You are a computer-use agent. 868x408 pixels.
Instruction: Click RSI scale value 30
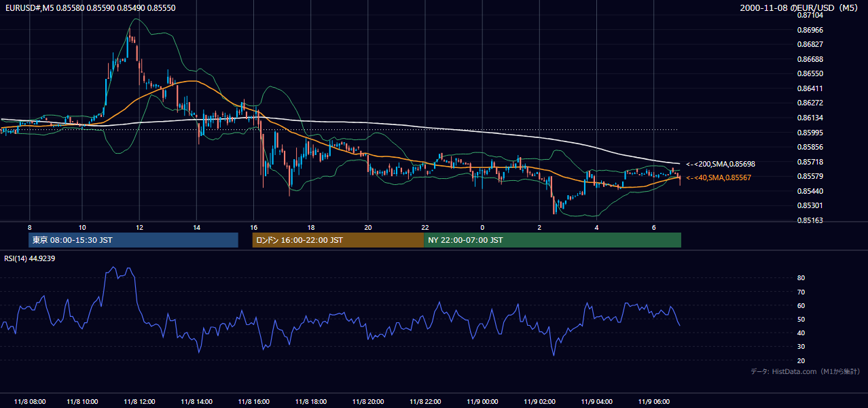801,347
